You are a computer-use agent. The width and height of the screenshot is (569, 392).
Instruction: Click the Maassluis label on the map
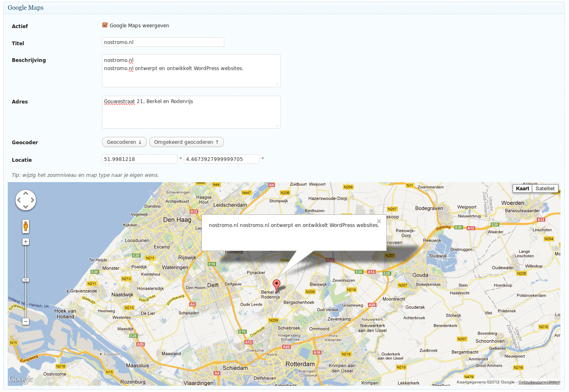point(137,366)
